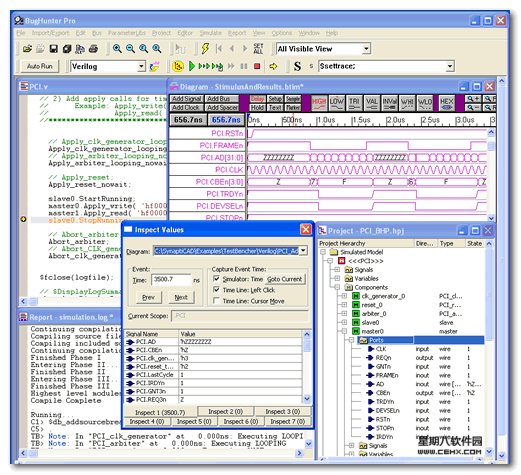Screen dimensions: 521x475
Task: Toggle the Setup mode button
Action: click(275, 99)
